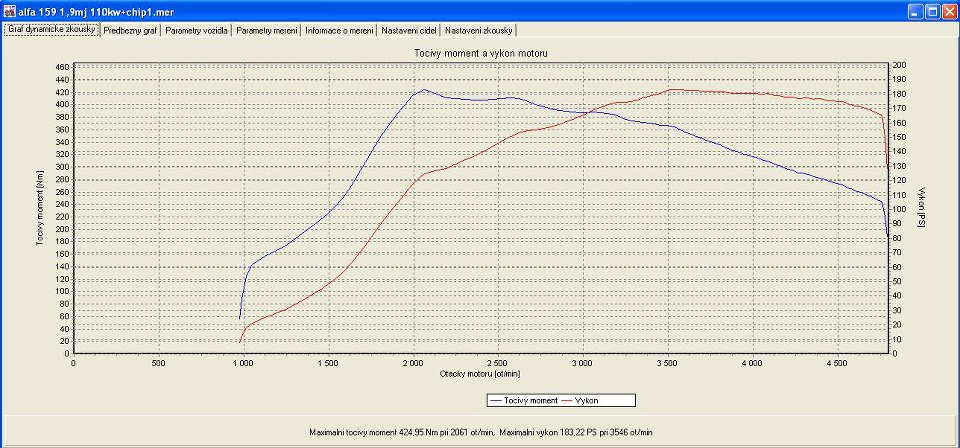The height and width of the screenshot is (448, 960).
Task: Click the application icon in the title bar
Action: (x=9, y=11)
